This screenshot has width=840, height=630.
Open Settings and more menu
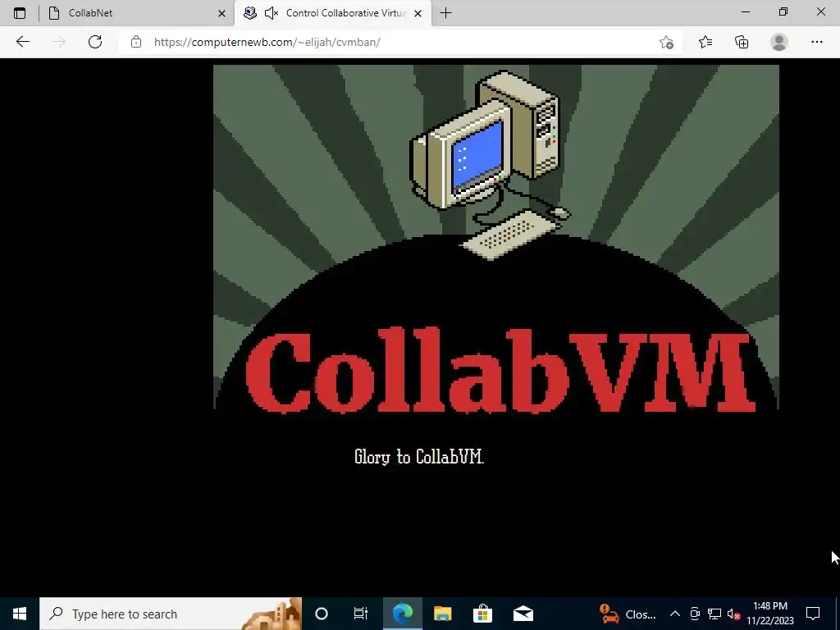(x=816, y=42)
